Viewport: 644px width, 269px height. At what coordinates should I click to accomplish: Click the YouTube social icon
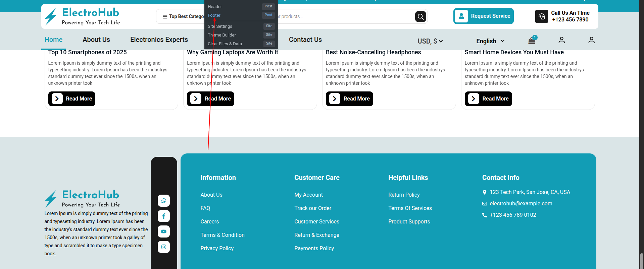[164, 231]
